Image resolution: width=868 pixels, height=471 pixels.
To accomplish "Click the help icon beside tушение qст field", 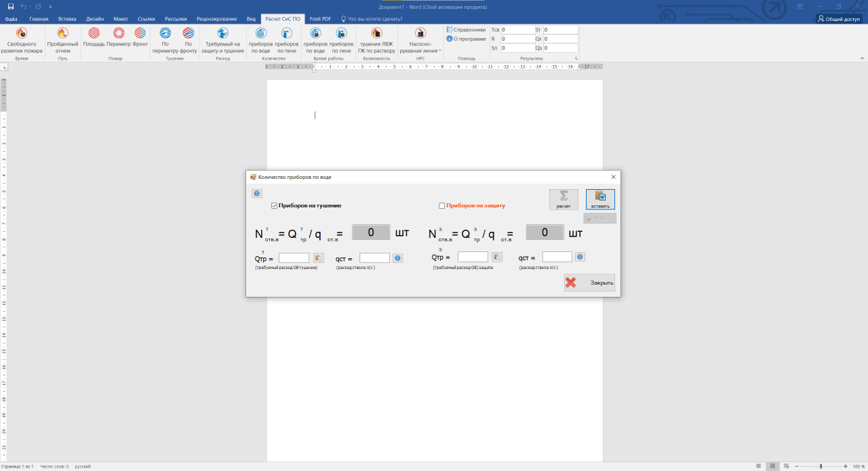I will (x=398, y=258).
